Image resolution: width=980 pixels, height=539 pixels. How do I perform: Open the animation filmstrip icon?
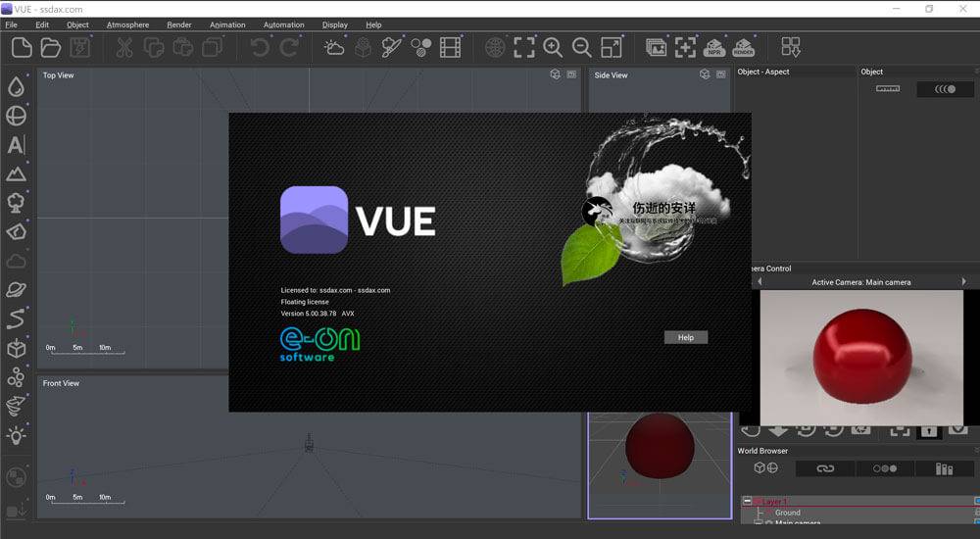tap(450, 47)
